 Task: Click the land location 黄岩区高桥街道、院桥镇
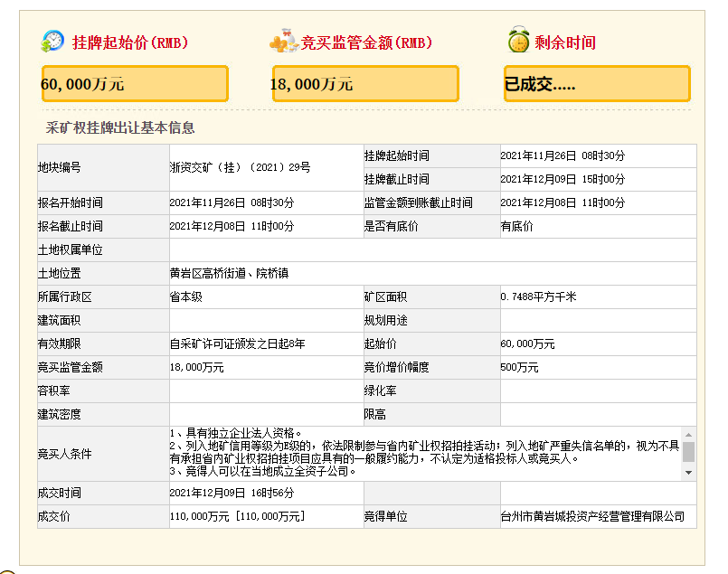226,273
